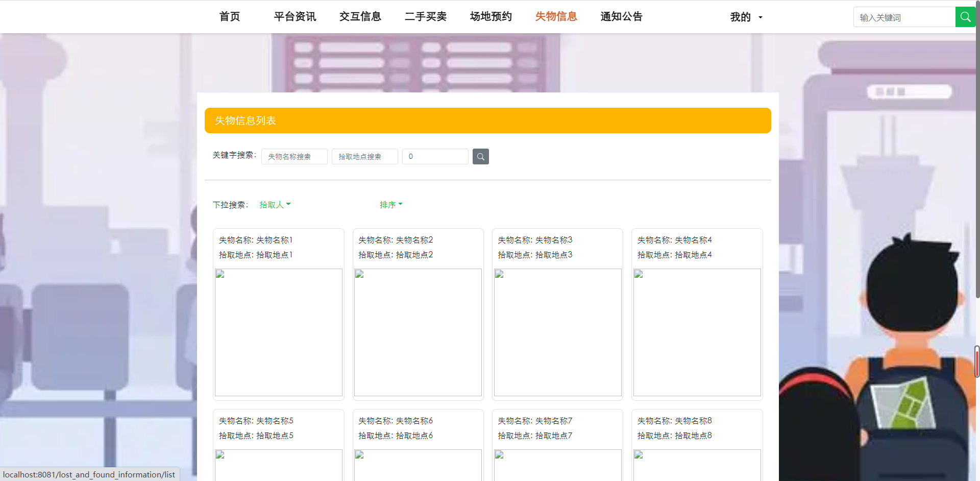Focus the 拾取地点搜索 search box
980x481 pixels.
click(364, 156)
